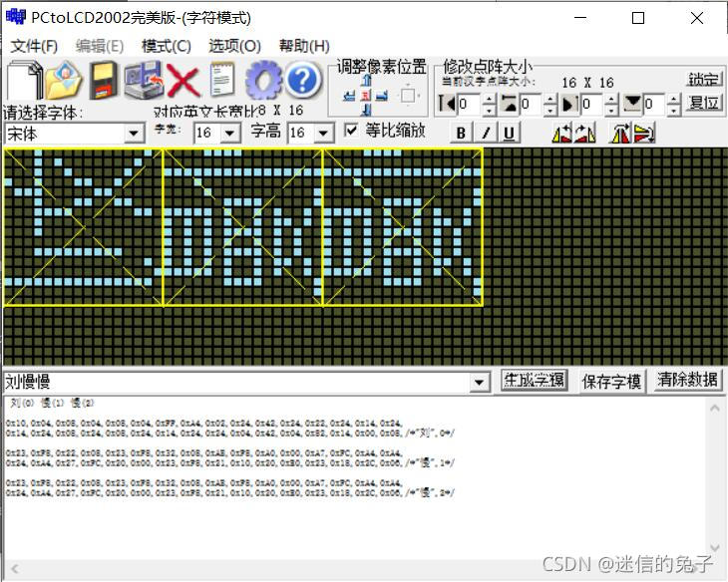Open the 选项(O) menu
Screen dimensions: 728x582
[x=234, y=46]
